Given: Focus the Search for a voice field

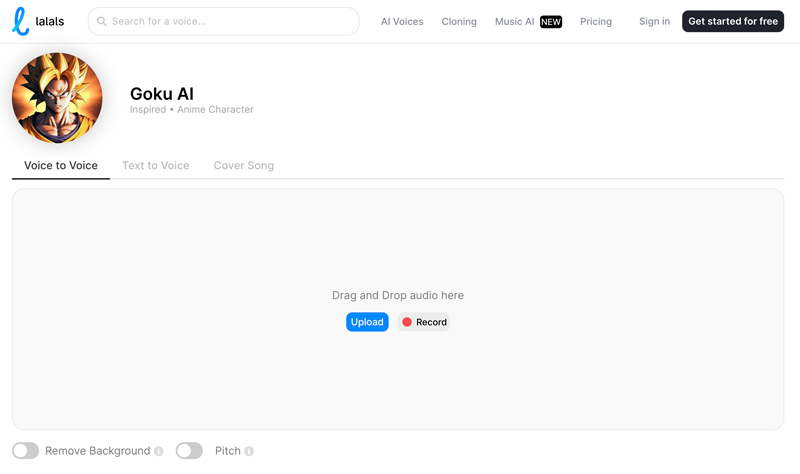Looking at the screenshot, I should click(x=223, y=21).
